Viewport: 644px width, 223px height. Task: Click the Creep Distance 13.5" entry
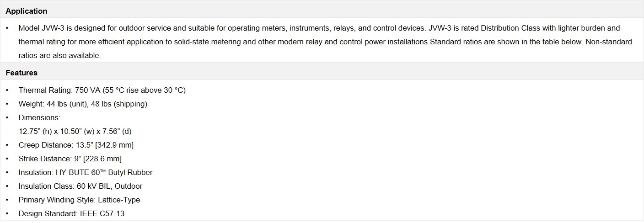(x=76, y=145)
